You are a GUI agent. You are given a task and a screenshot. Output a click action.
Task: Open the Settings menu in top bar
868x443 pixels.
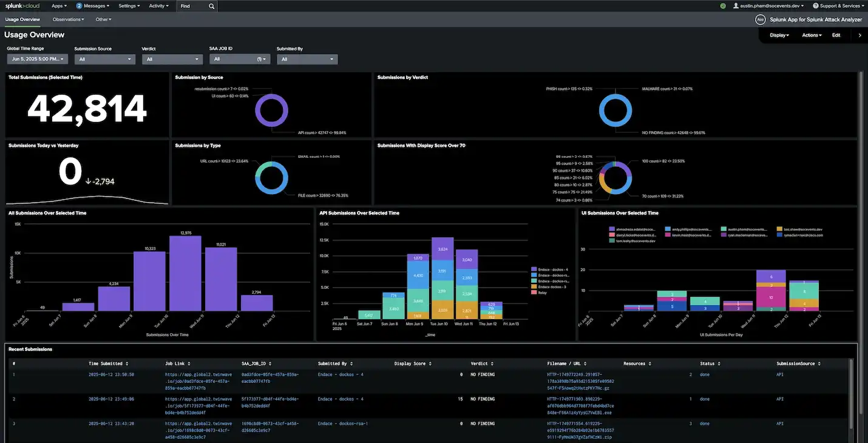coord(130,6)
